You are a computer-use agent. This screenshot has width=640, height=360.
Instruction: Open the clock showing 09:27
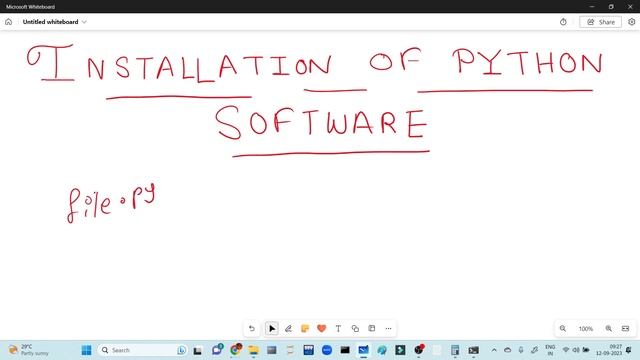point(609,350)
